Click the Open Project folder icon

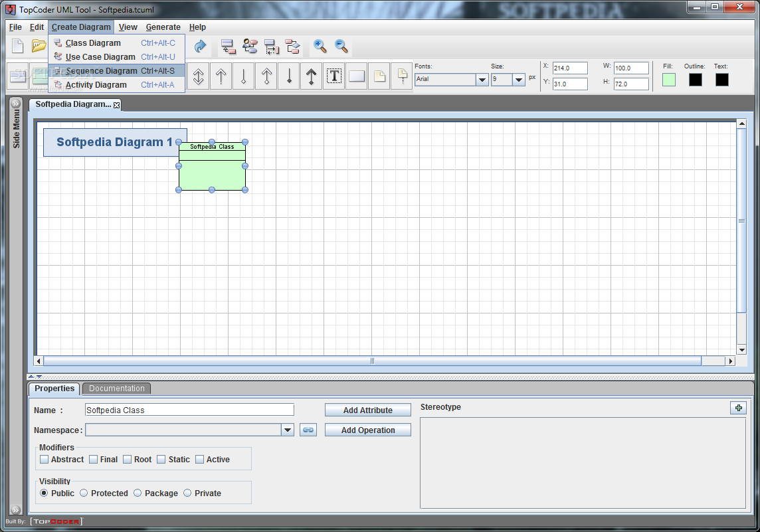(39, 46)
